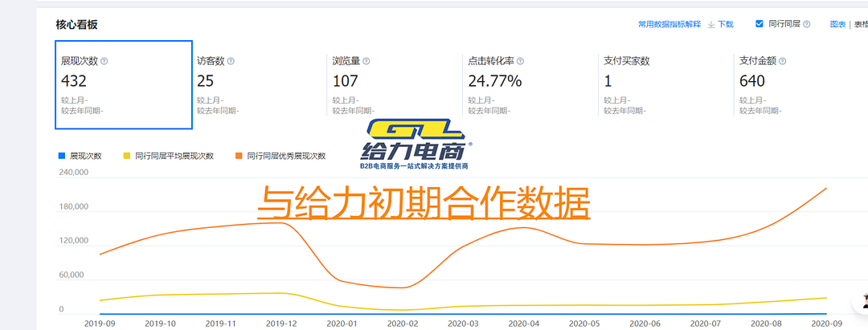This screenshot has width=868, height=330.
Task: Click the help icon beside 展现次数
Action: coord(104,61)
